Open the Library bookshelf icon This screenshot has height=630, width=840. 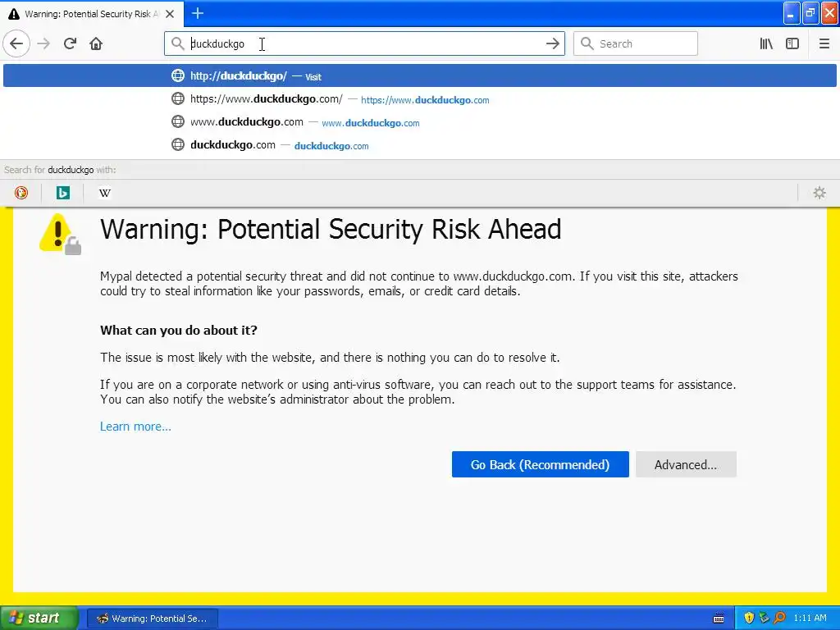click(766, 43)
